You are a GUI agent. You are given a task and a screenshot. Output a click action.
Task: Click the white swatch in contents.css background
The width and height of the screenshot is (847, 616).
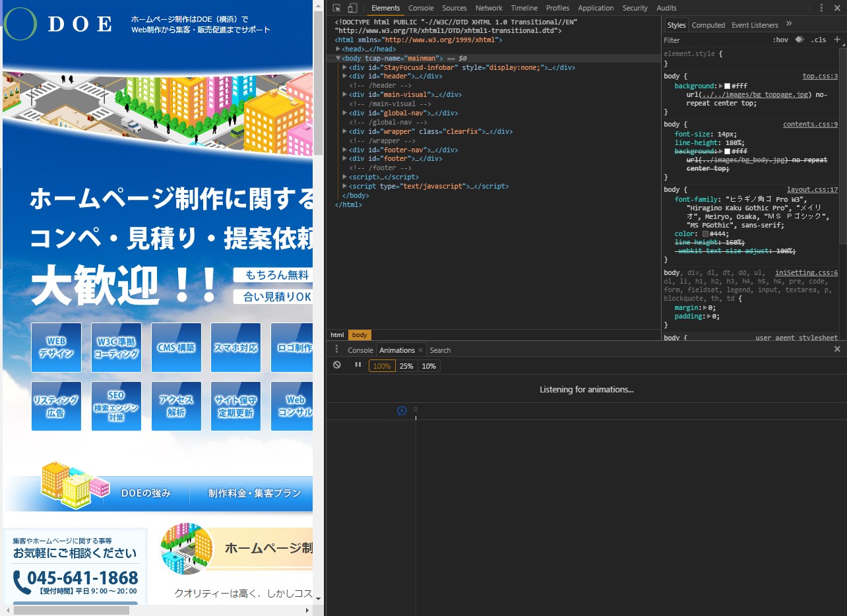[728, 152]
